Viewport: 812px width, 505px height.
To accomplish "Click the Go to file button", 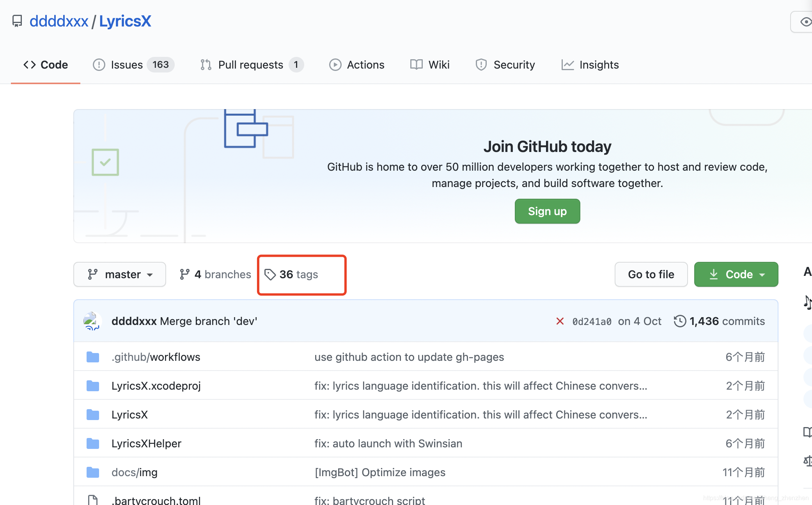I will [651, 274].
